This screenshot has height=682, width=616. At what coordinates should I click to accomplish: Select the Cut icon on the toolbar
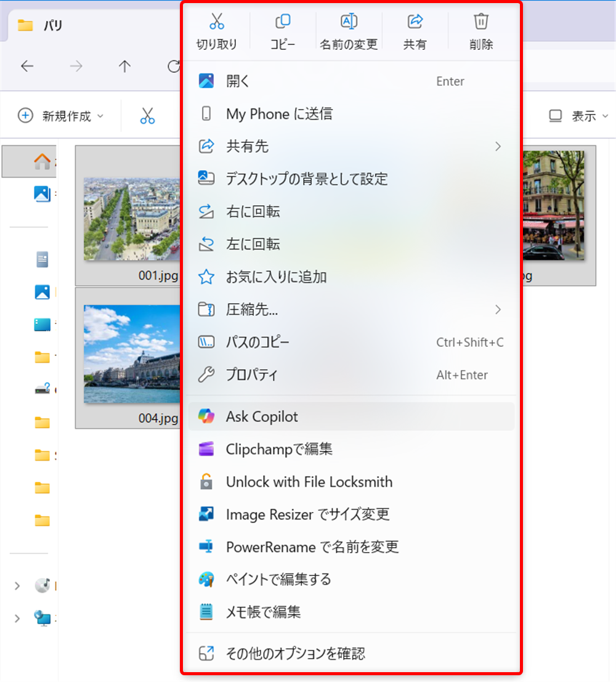(217, 30)
